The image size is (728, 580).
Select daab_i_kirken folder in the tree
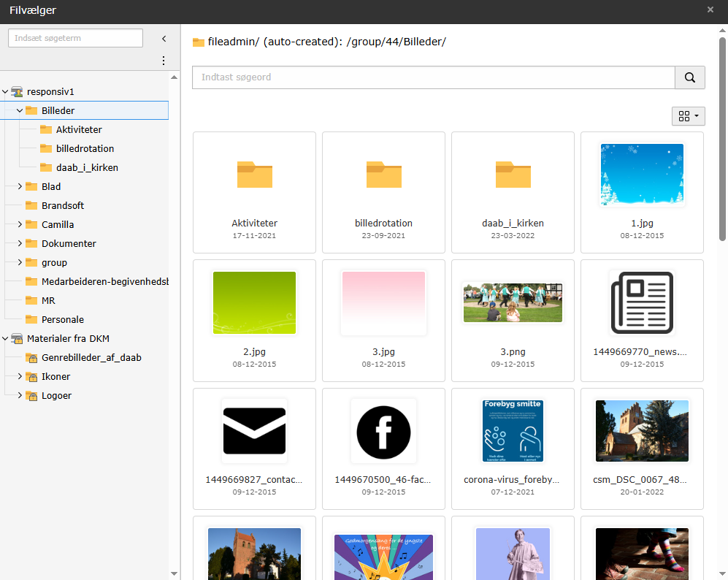pos(88,168)
